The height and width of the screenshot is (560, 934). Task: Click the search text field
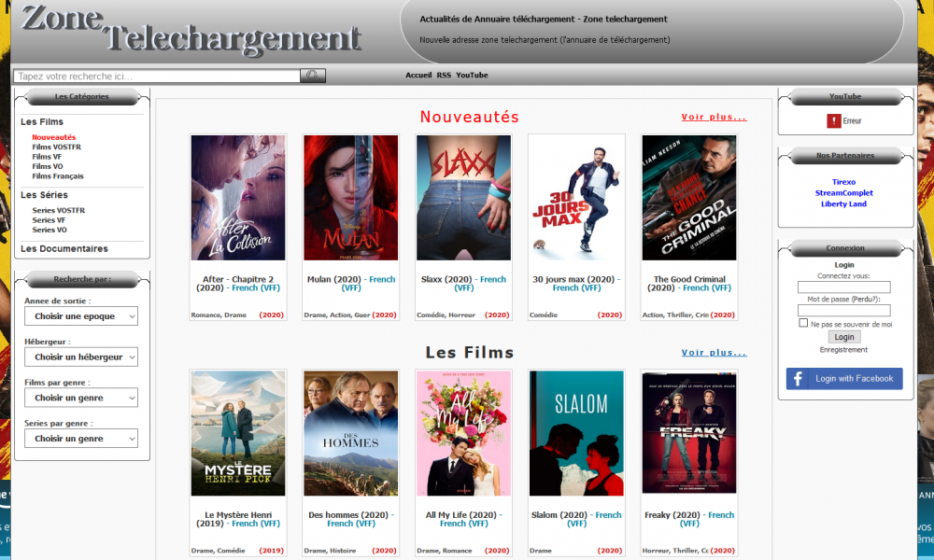156,77
